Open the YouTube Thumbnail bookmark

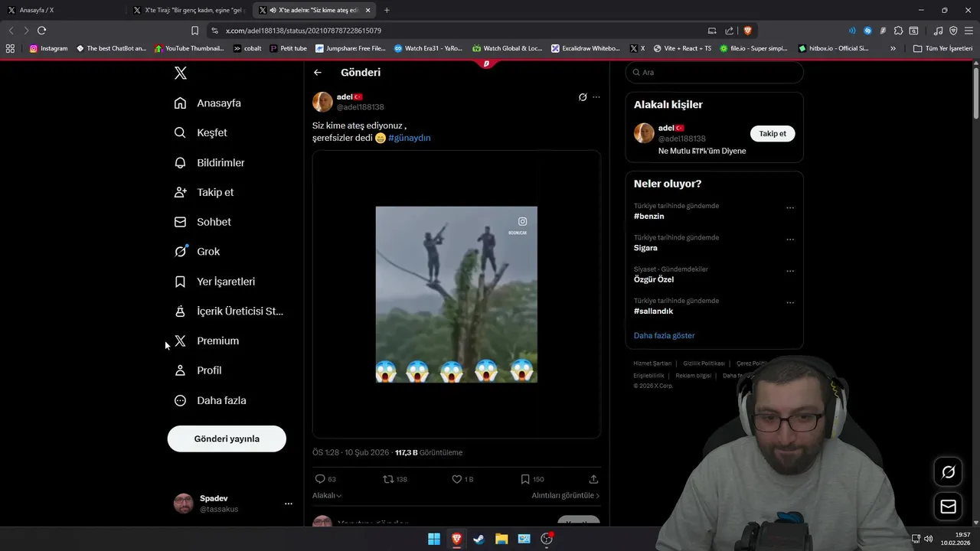[x=189, y=48]
